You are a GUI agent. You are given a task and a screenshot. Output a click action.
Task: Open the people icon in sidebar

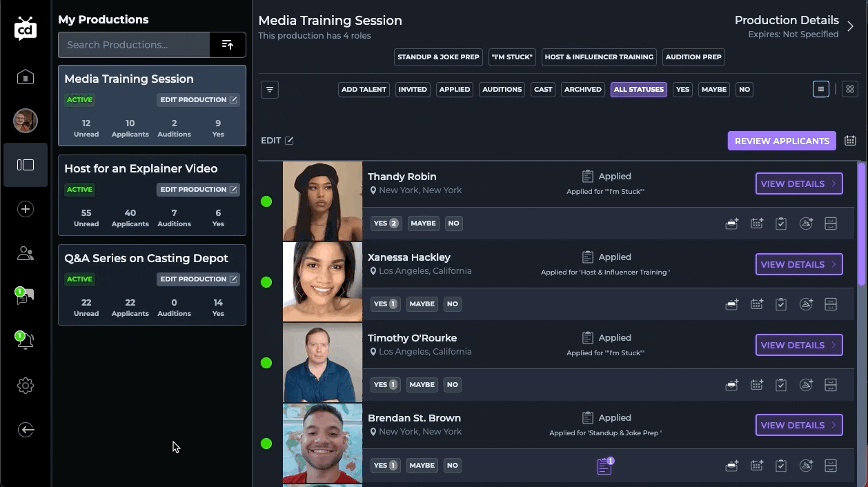pos(26,253)
